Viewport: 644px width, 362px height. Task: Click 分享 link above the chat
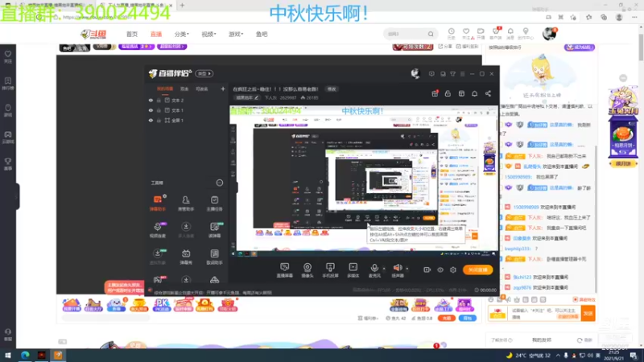click(445, 47)
